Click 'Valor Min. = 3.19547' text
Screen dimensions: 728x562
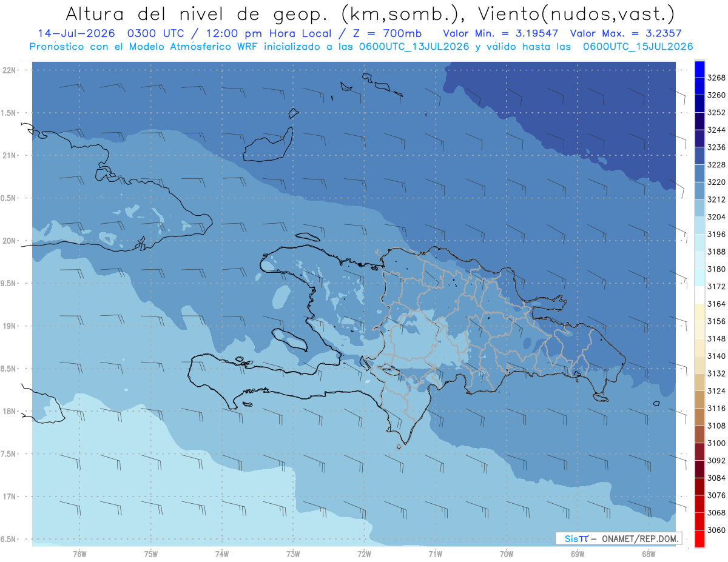501,34
